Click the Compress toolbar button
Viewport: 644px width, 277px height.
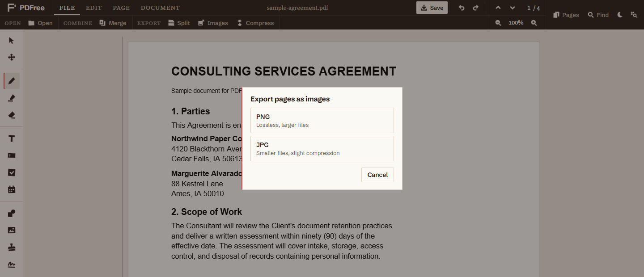click(x=255, y=23)
